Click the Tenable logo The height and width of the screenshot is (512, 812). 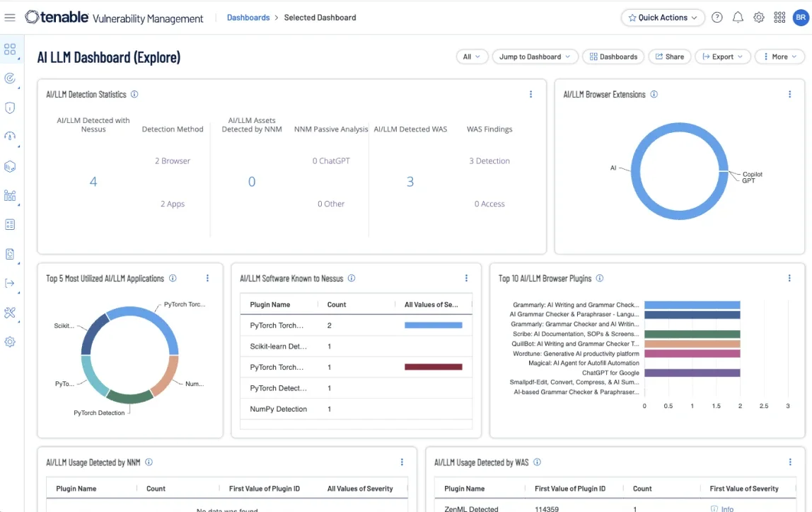point(57,18)
